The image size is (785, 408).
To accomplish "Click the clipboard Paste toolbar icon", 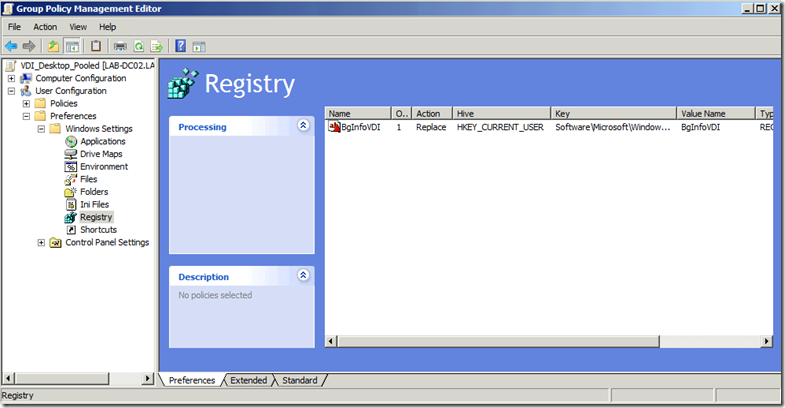I will 96,47.
